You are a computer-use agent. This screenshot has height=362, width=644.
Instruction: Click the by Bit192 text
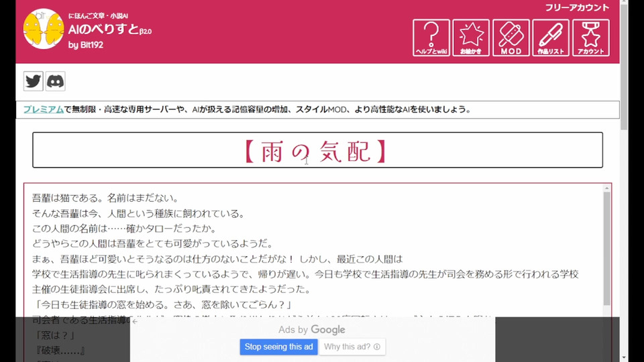[85, 45]
